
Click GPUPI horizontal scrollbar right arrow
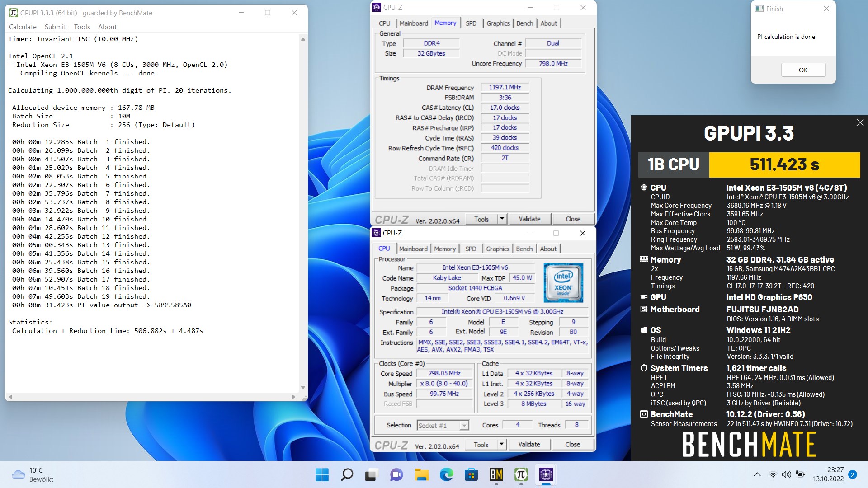click(x=293, y=397)
